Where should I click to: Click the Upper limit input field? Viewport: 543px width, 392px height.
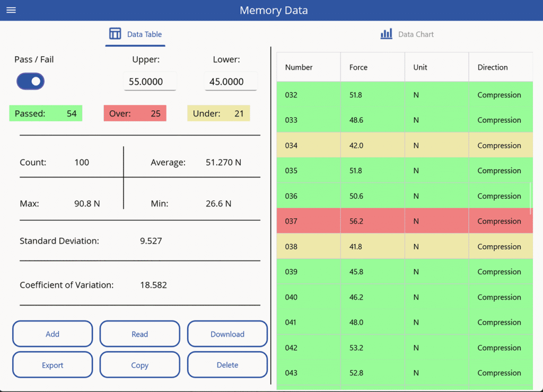(x=150, y=82)
